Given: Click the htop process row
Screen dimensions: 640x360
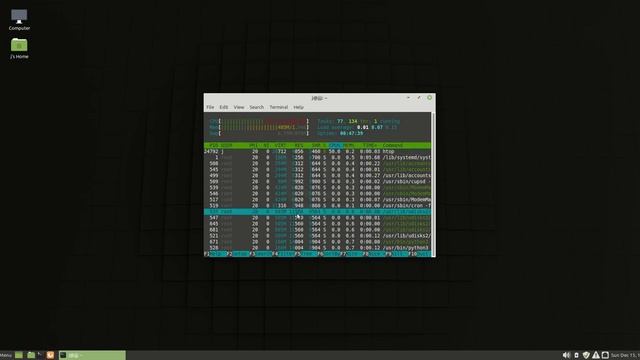Looking at the screenshot, I should 317,151.
